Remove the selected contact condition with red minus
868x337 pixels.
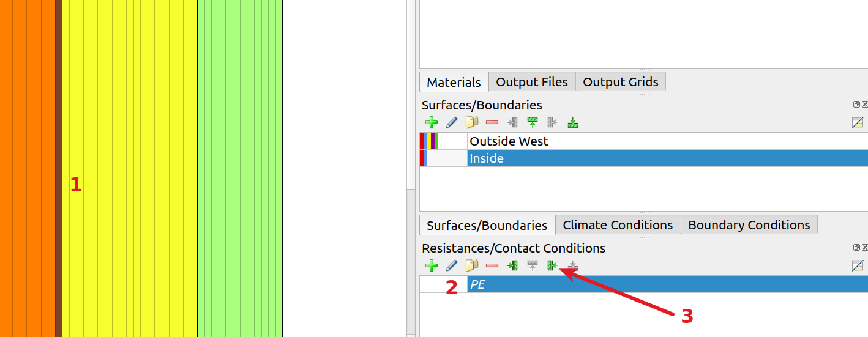coord(492,265)
